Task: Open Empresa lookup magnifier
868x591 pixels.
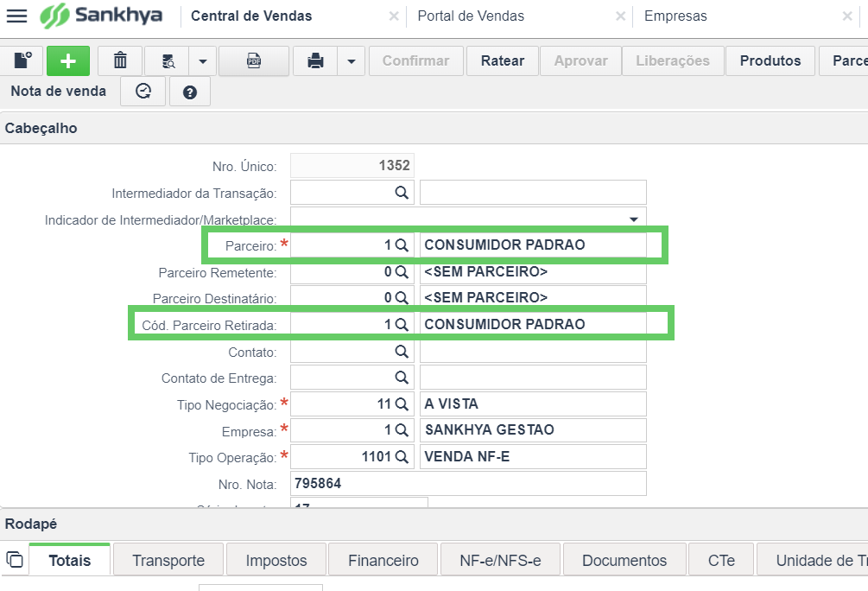Action: point(402,429)
